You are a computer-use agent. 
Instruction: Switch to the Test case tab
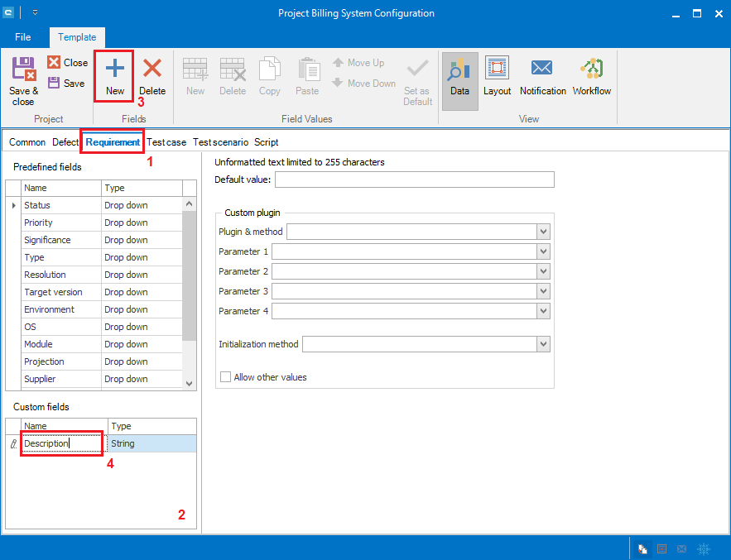point(166,142)
